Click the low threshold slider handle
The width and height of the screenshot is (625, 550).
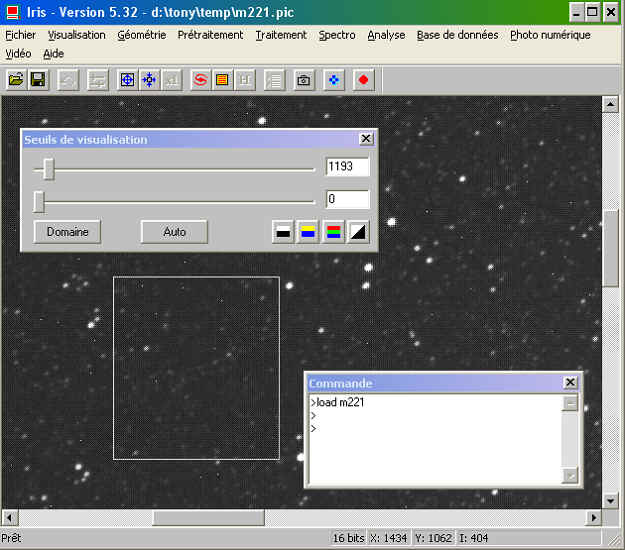point(39,202)
